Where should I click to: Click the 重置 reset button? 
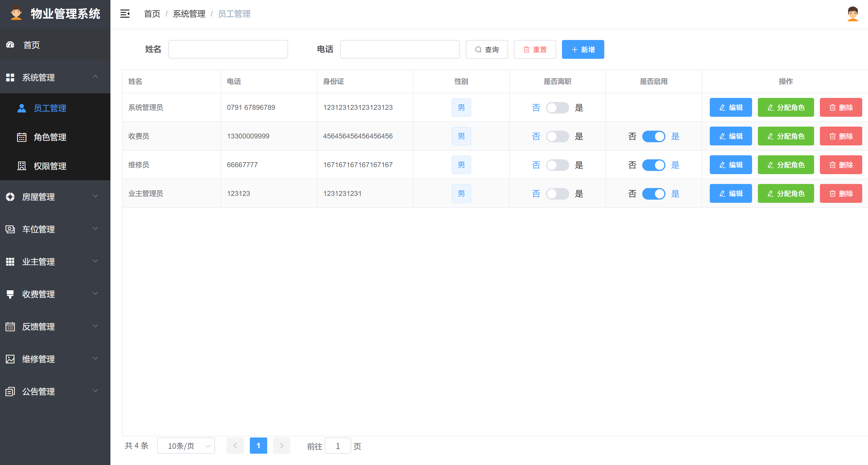click(535, 50)
